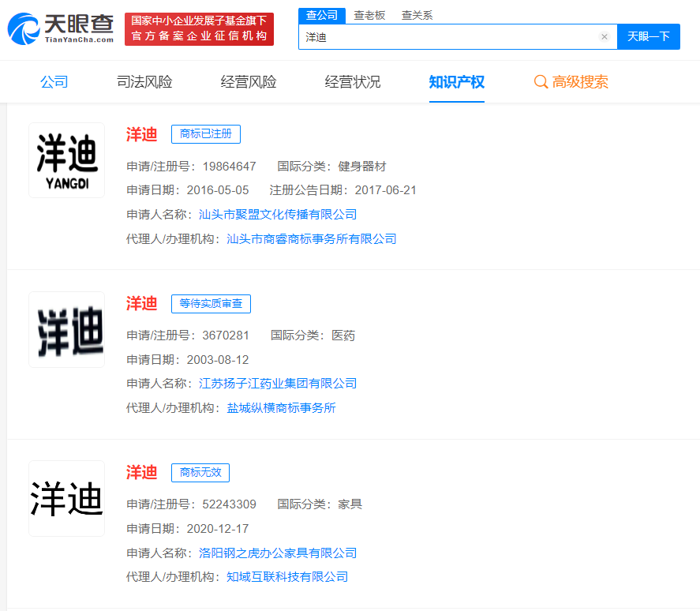Viewport: 700px width, 611px height.
Task: Run the search with 天眼一下 button
Action: (648, 36)
